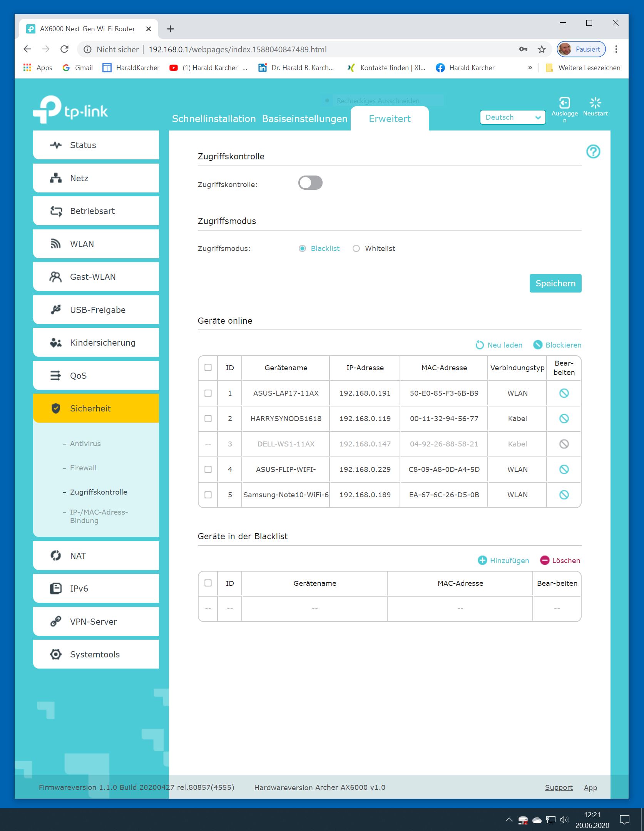The height and width of the screenshot is (831, 644).
Task: Open the App link in footer
Action: tap(590, 788)
